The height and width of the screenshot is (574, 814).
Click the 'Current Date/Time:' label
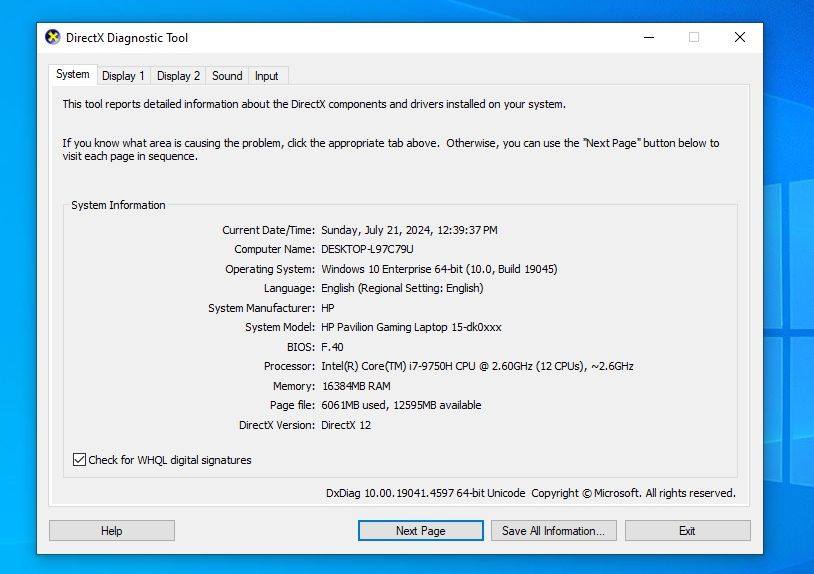(268, 230)
